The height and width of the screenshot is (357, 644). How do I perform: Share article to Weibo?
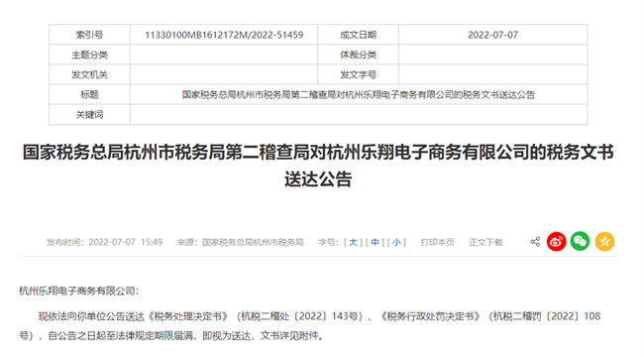(x=556, y=241)
